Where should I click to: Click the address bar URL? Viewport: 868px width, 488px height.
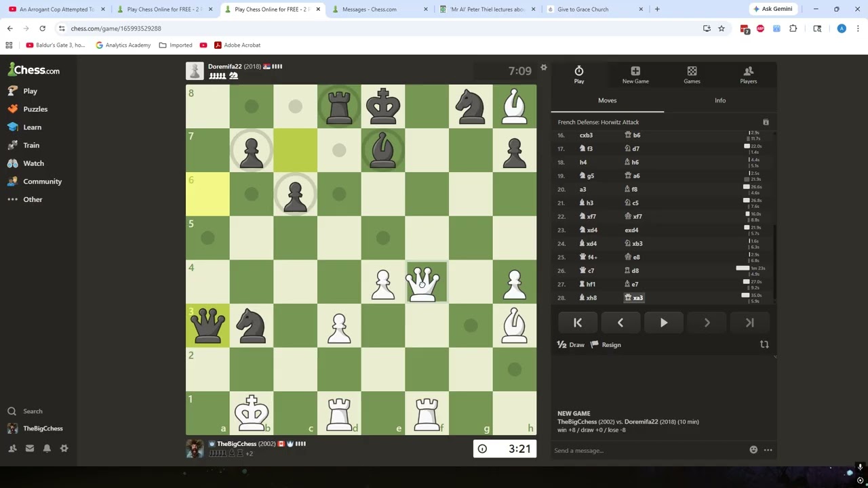116,28
